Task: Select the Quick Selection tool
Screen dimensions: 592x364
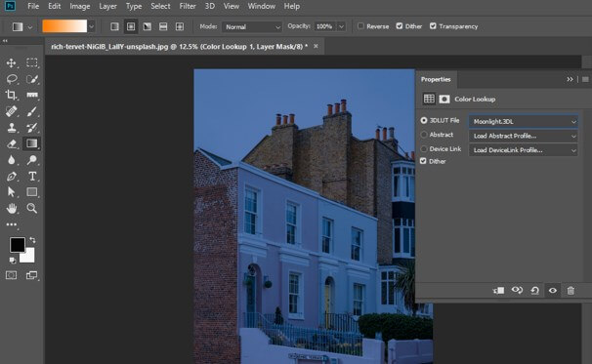Action: click(x=32, y=79)
